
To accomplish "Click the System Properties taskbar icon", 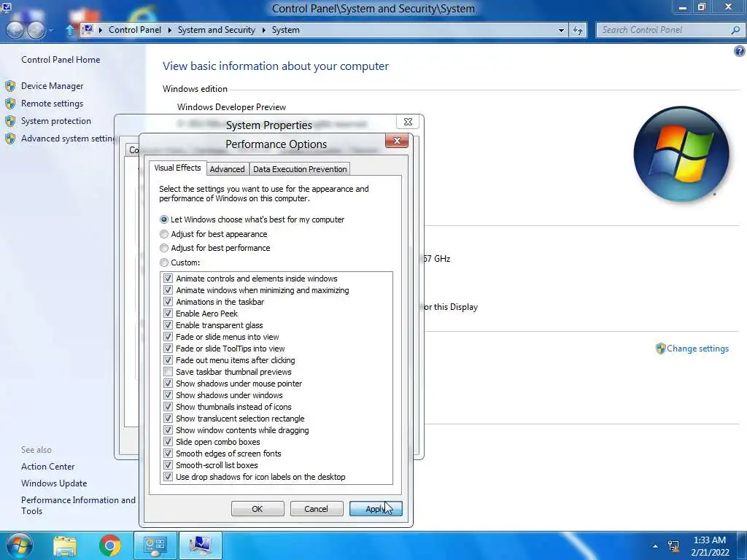I will pyautogui.click(x=201, y=545).
